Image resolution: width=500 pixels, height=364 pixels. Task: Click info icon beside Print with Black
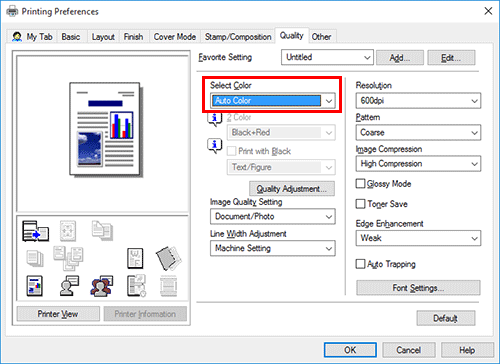coord(215,146)
